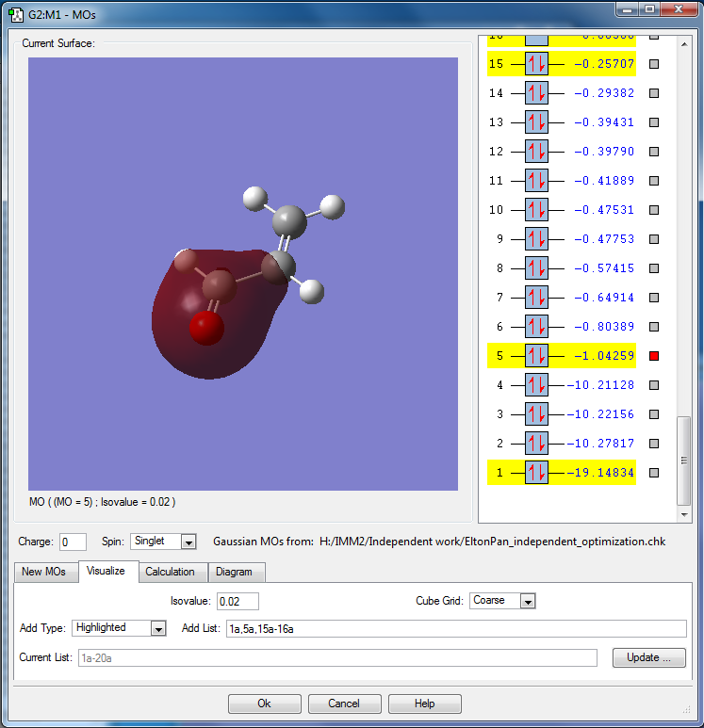
Task: Select energy value -0.80389
Action: (604, 327)
